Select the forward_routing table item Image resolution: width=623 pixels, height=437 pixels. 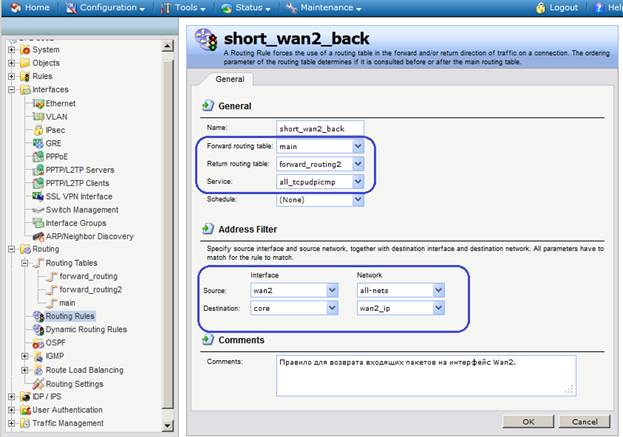88,277
